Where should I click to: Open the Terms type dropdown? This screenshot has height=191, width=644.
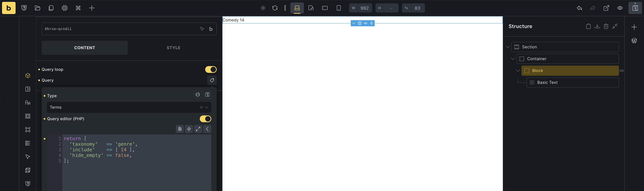pyautogui.click(x=207, y=107)
